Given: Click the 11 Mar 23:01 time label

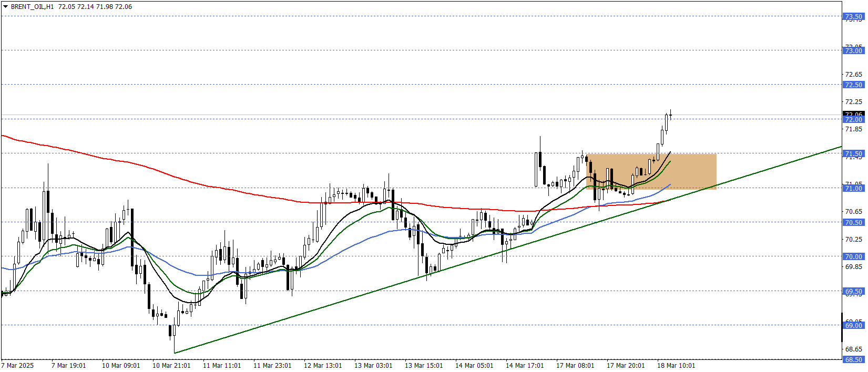Looking at the screenshot, I should 272,365.
